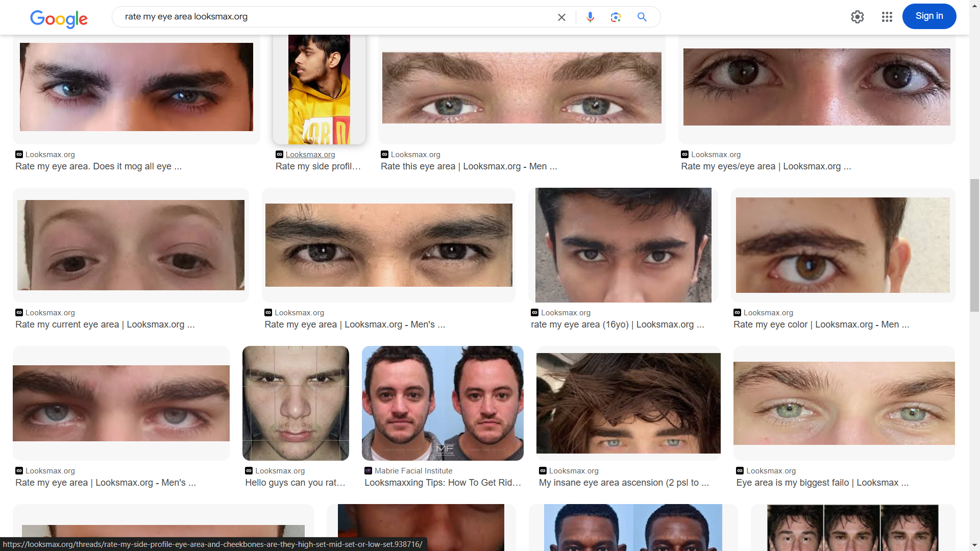
Task: Click the yellow hoodie side profile thumbnail
Action: tap(319, 89)
